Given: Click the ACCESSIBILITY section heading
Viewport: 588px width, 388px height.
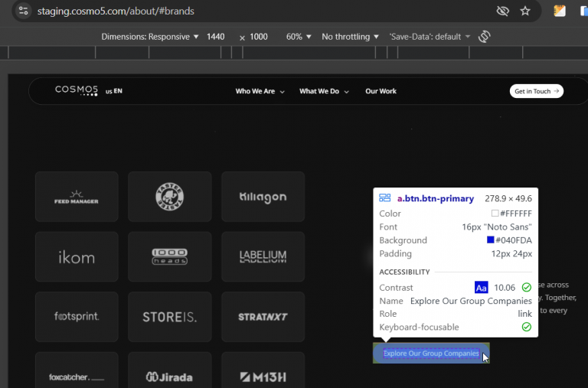Looking at the screenshot, I should pos(404,272).
